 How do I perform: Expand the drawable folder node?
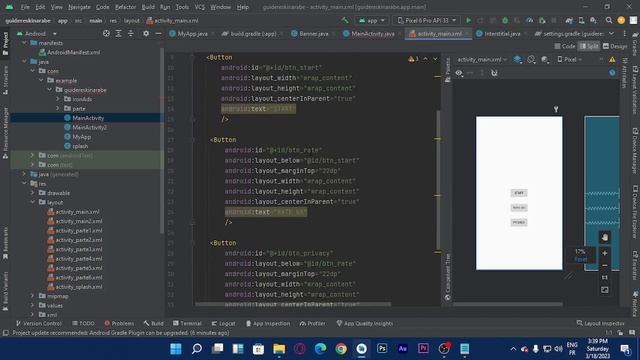(32, 193)
